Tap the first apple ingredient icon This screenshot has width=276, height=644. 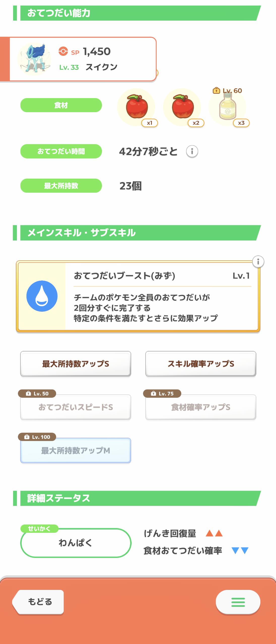point(136,107)
